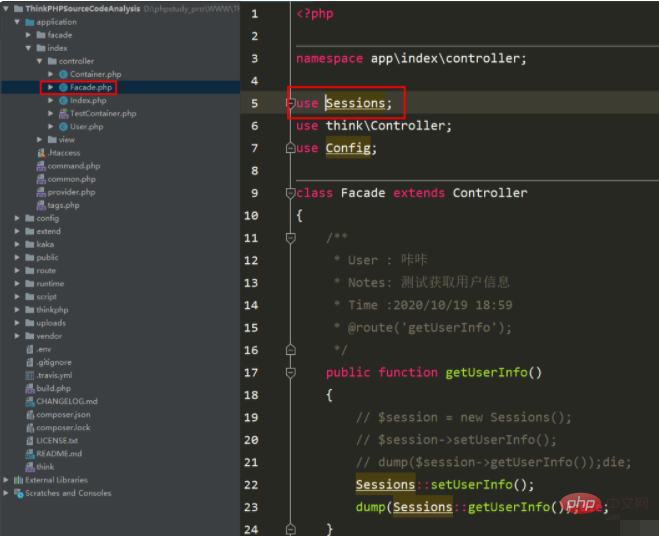Click Sessions in dump getUserInfo call

(423, 507)
